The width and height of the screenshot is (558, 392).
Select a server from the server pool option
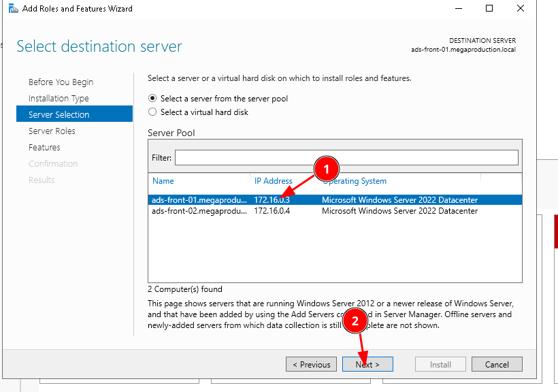[x=152, y=99]
